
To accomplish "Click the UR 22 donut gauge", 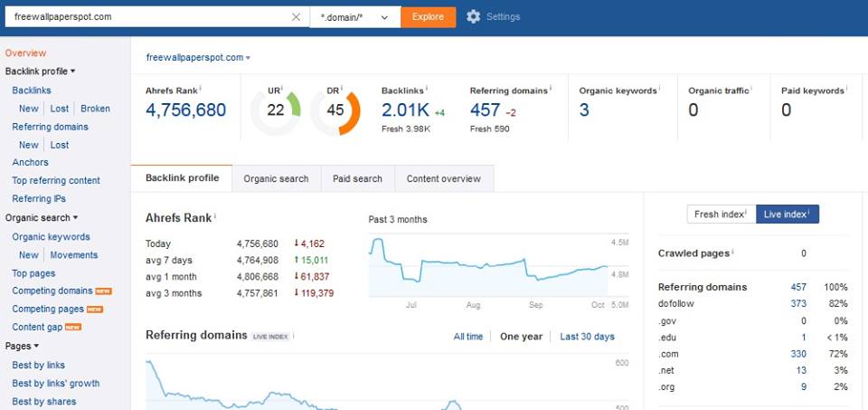I will 275,110.
